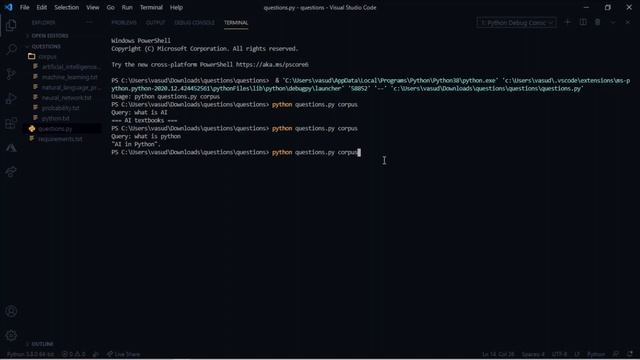Image resolution: width=640 pixels, height=360 pixels.
Task: Click terminal input at last prompt line
Action: click(x=315, y=152)
